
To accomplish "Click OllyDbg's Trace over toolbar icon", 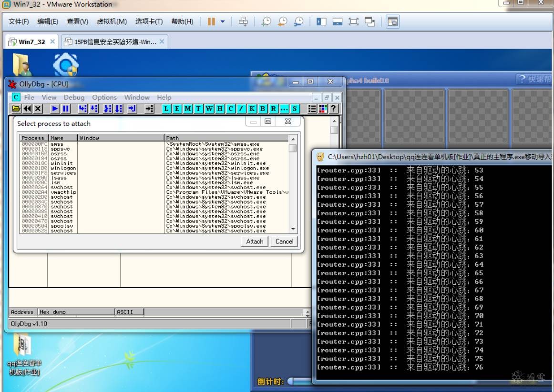I will (118, 109).
